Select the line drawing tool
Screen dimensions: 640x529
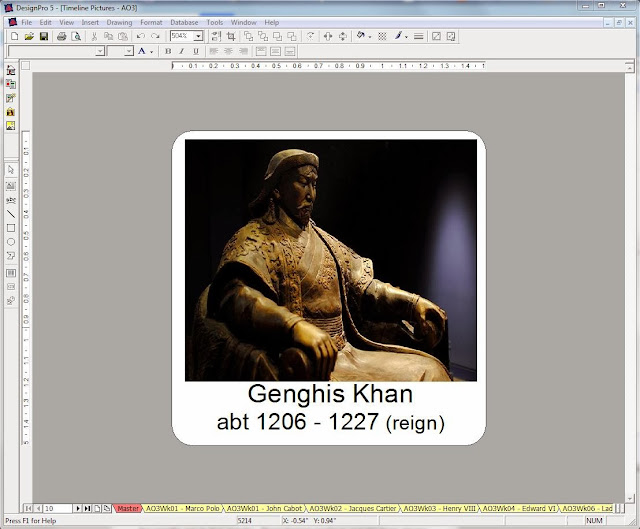pyautogui.click(x=11, y=214)
